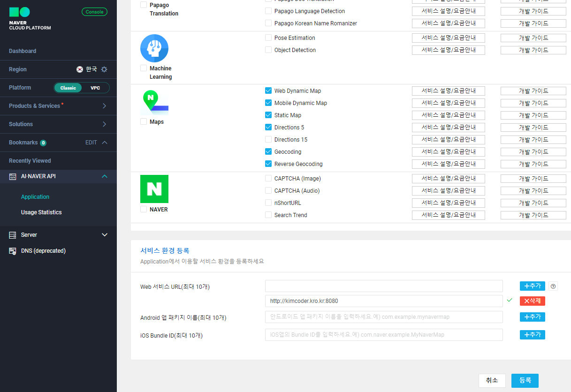Image resolution: width=571 pixels, height=392 pixels.
Task: Uncheck Reverse Geocoding checkbox
Action: tap(268, 164)
